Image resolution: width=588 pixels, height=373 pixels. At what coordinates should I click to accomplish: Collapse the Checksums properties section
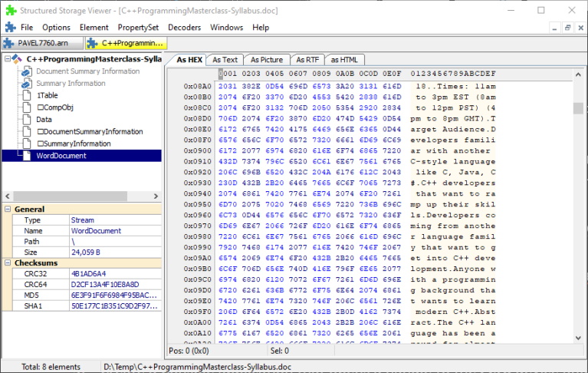pyautogui.click(x=8, y=262)
